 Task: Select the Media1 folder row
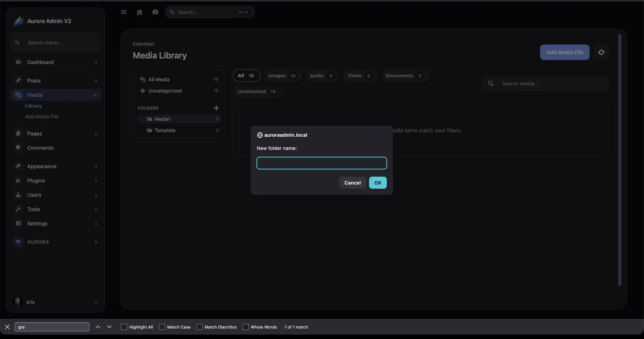pos(179,119)
